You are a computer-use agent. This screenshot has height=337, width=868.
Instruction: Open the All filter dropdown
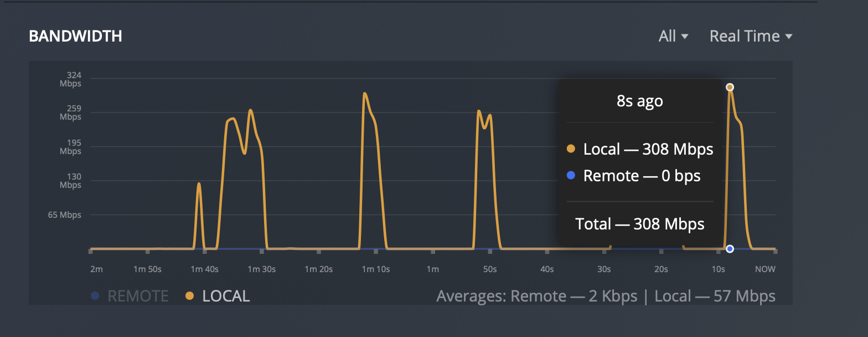click(673, 36)
